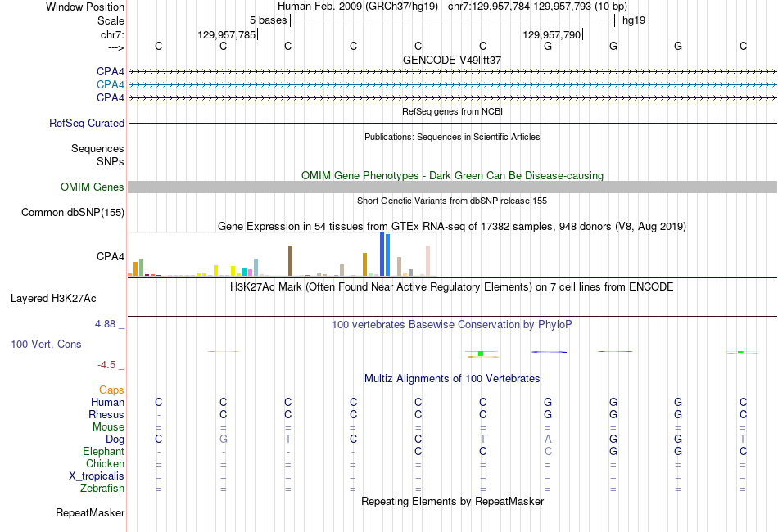
Task: Click the Sequences track label
Action: coord(97,148)
